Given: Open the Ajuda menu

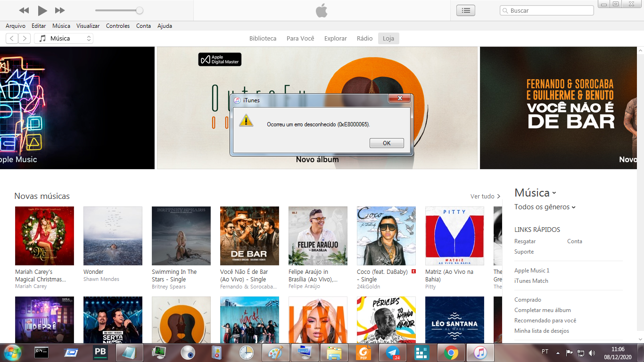Looking at the screenshot, I should click(x=165, y=26).
